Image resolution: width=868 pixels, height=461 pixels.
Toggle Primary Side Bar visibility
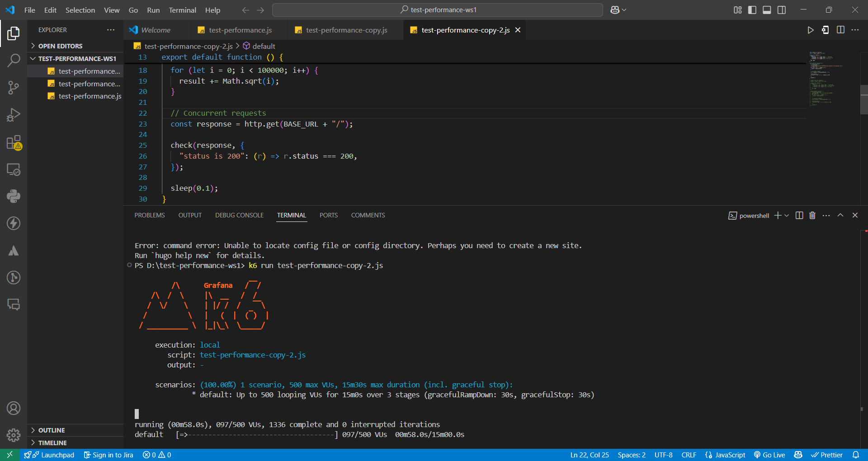752,10
